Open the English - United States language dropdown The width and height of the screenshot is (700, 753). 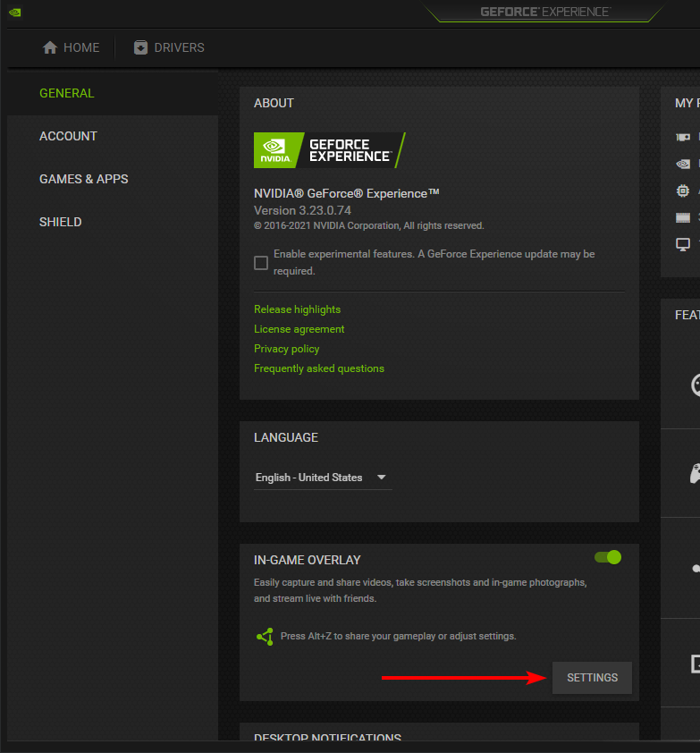tap(323, 478)
